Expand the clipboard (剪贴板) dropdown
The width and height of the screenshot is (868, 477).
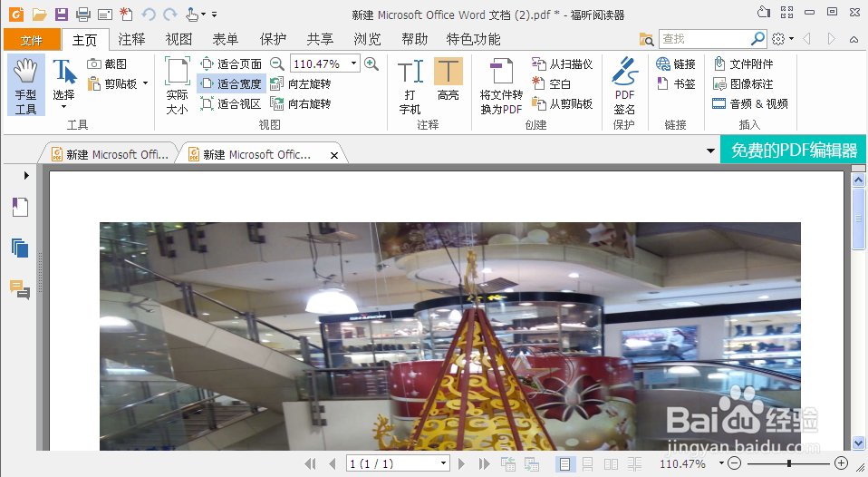coord(146,83)
